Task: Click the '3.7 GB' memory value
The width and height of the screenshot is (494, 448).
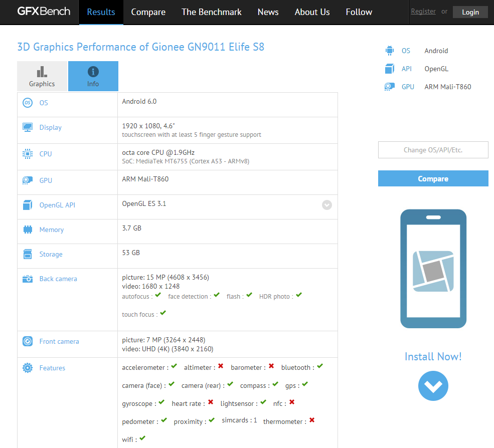Action: [x=132, y=228]
